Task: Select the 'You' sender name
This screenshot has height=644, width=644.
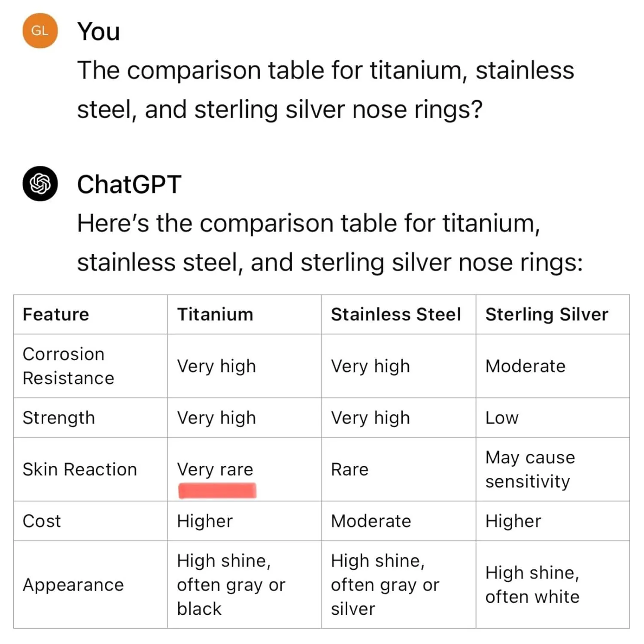Action: (98, 32)
